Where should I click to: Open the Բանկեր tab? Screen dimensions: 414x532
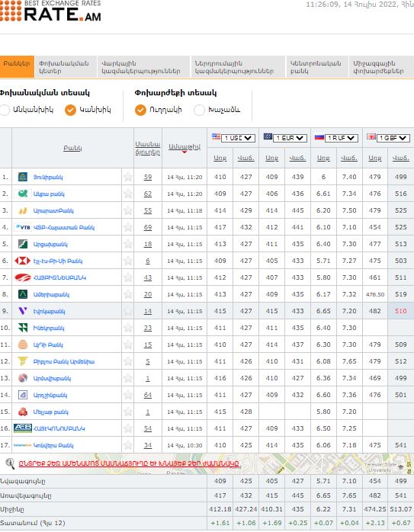[x=17, y=67]
